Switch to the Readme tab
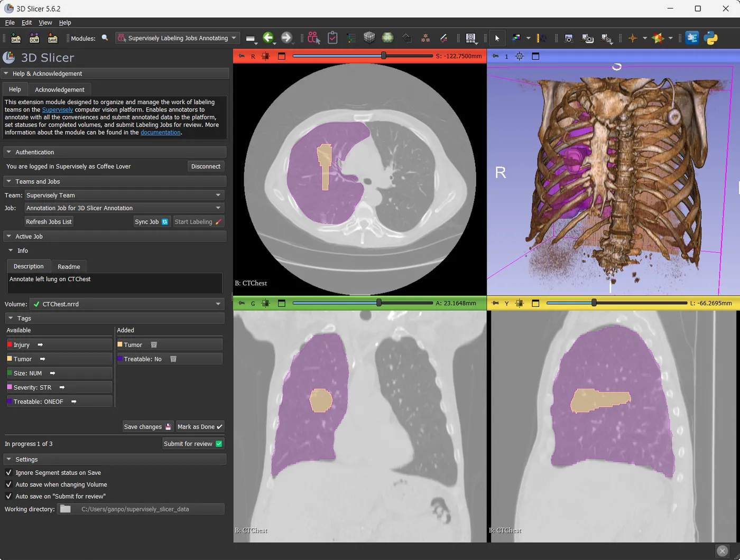Image resolution: width=740 pixels, height=560 pixels. 69,267
